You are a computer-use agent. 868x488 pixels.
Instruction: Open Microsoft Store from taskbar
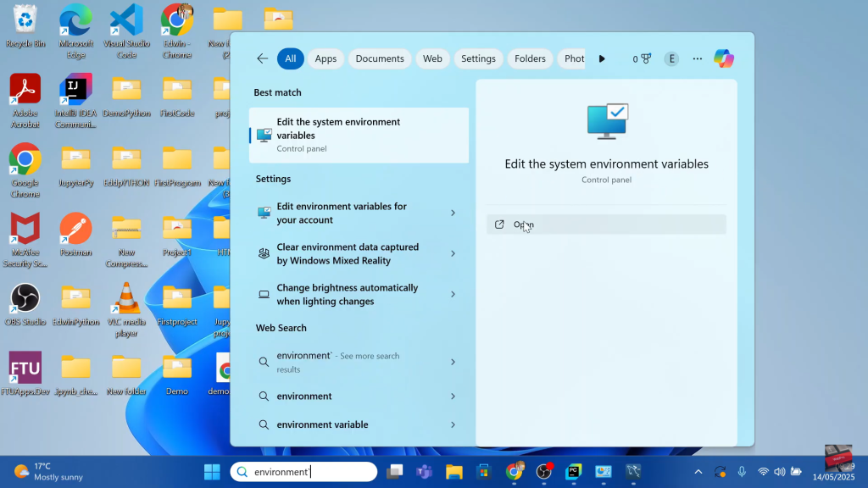(484, 472)
